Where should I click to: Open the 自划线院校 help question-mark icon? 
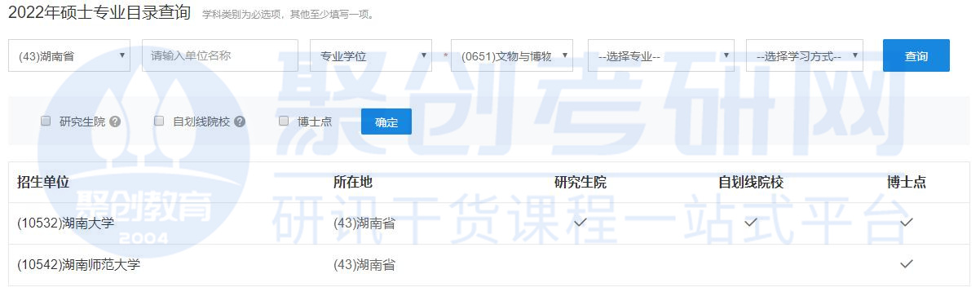(x=240, y=121)
